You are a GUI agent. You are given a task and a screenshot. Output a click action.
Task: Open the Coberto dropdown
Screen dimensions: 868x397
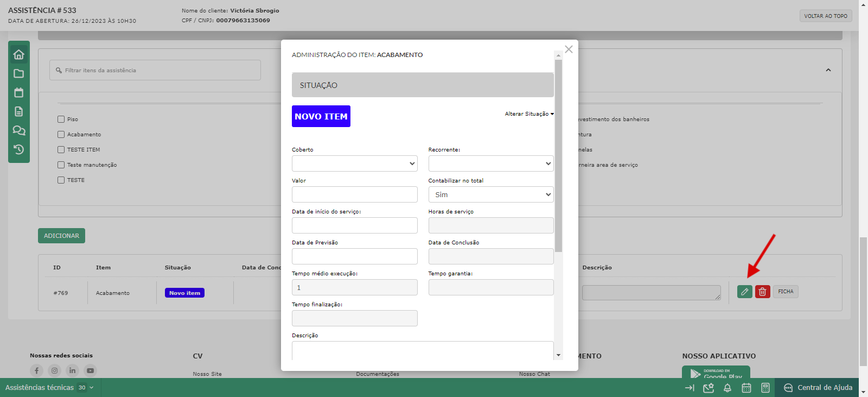click(x=355, y=163)
